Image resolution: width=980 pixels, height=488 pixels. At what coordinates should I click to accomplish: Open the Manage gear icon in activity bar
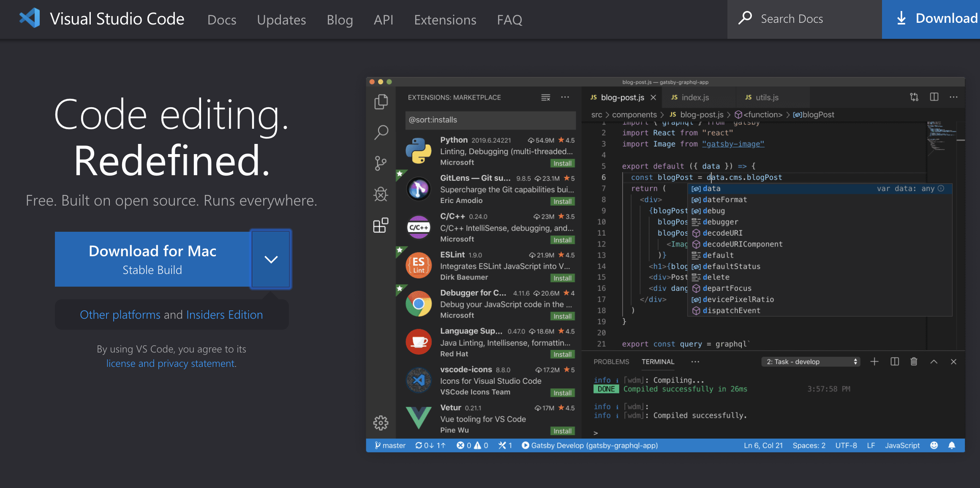(381, 423)
